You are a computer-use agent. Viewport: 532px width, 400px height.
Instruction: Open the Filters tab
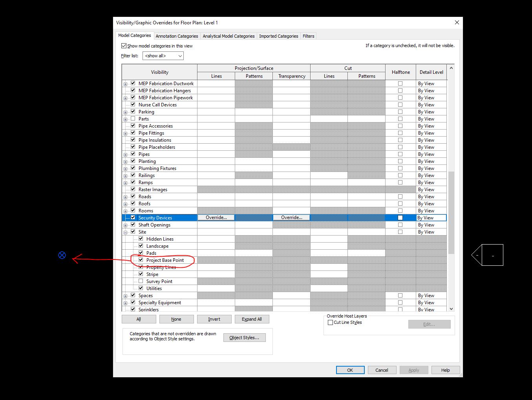pyautogui.click(x=308, y=36)
